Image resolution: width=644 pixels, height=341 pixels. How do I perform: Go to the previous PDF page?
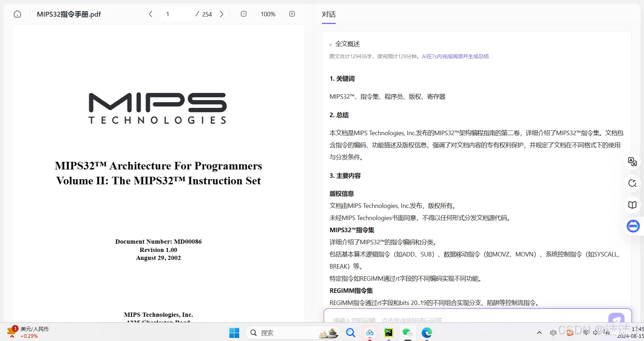[x=151, y=14]
